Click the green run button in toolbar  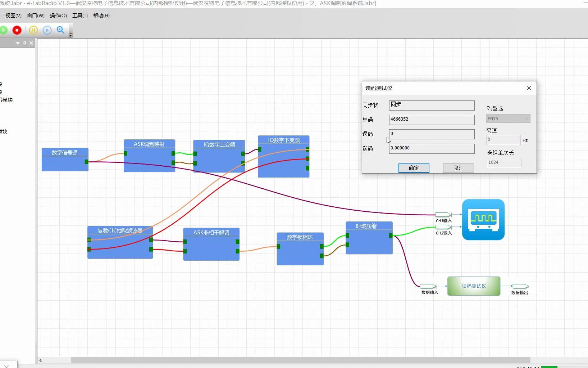click(3, 30)
